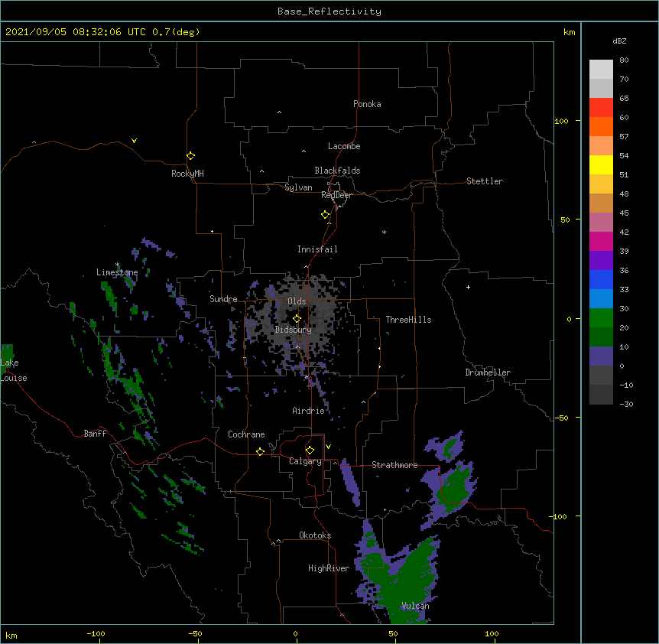Click the RockyMH label
The height and width of the screenshot is (644, 659).
pyautogui.click(x=187, y=174)
